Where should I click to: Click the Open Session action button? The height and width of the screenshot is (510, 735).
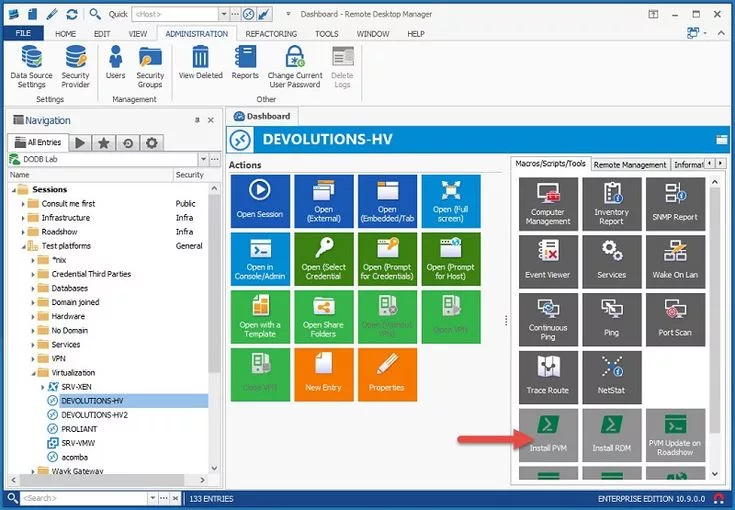click(260, 202)
